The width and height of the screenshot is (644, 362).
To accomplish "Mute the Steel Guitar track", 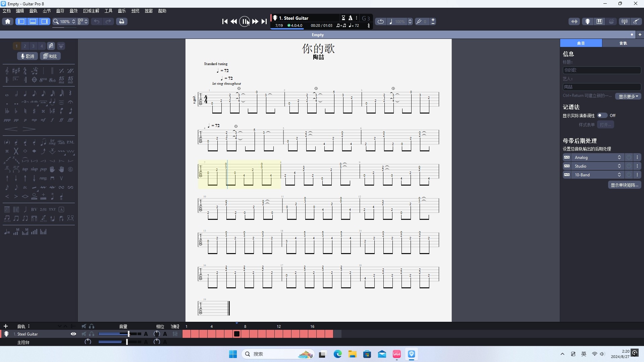I will click(84, 334).
